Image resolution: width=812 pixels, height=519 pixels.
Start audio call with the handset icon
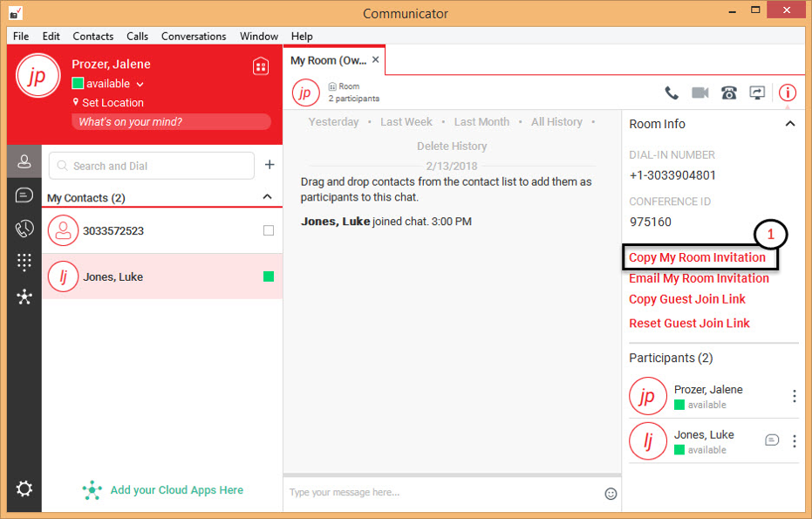tap(672, 92)
